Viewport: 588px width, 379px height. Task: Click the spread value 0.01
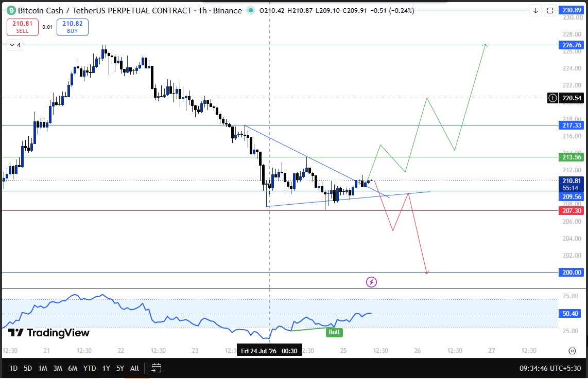click(x=47, y=27)
